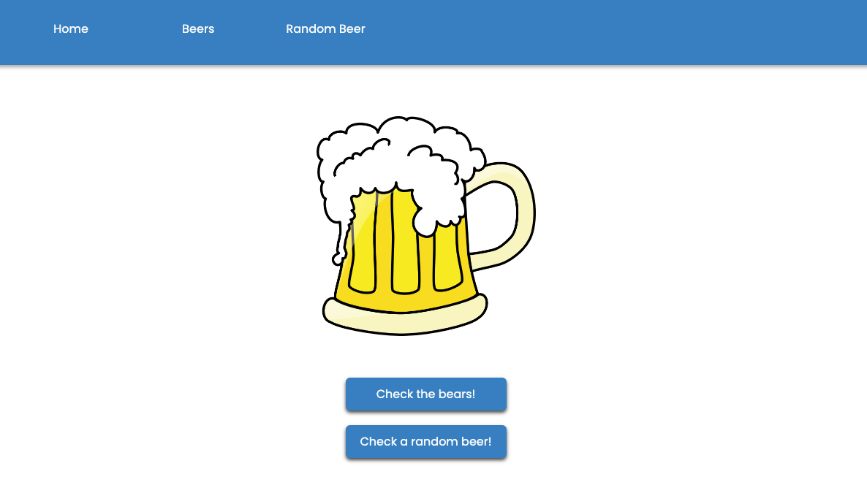The width and height of the screenshot is (867, 504).
Task: Click the base of the beer mug
Action: coord(404,318)
